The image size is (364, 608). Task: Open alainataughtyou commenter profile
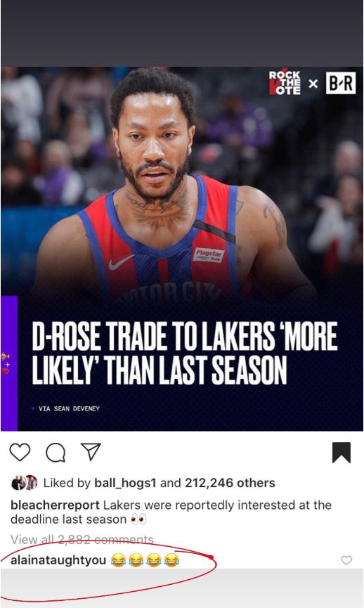coord(58,560)
